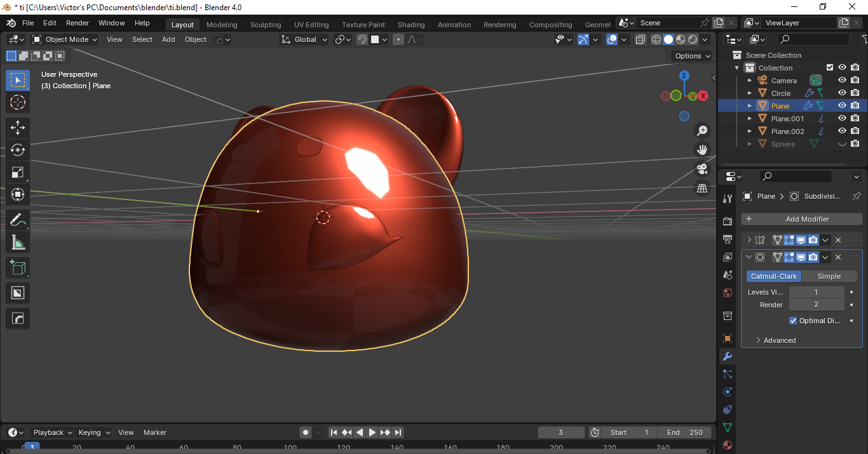Open the Physics properties tab
The image size is (868, 454).
pyautogui.click(x=728, y=392)
